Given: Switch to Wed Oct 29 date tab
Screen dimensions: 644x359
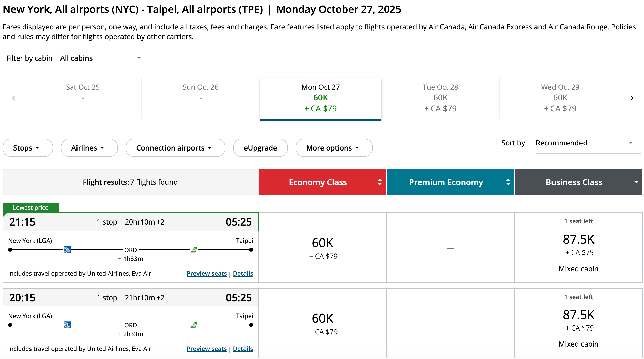Looking at the screenshot, I should pos(560,98).
